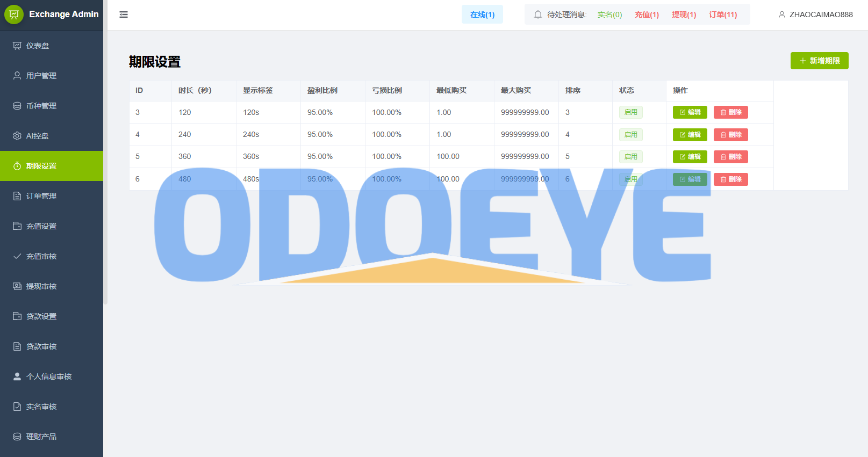
Task: Click 启用 status tag for ID 5
Action: pyautogui.click(x=630, y=157)
